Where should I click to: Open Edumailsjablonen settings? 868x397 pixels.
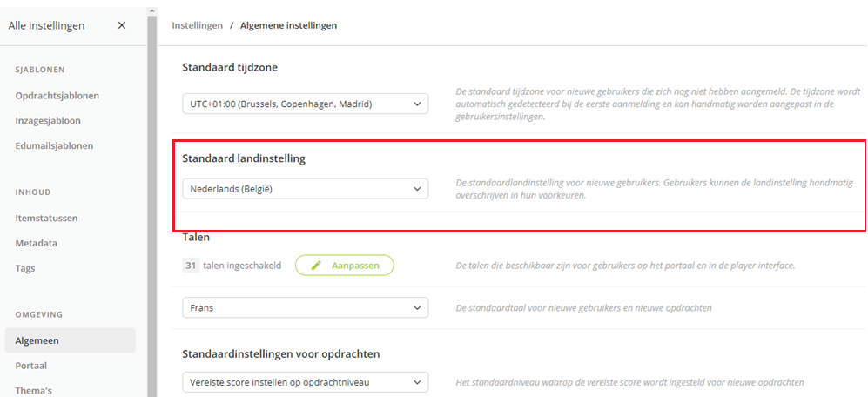click(x=54, y=146)
